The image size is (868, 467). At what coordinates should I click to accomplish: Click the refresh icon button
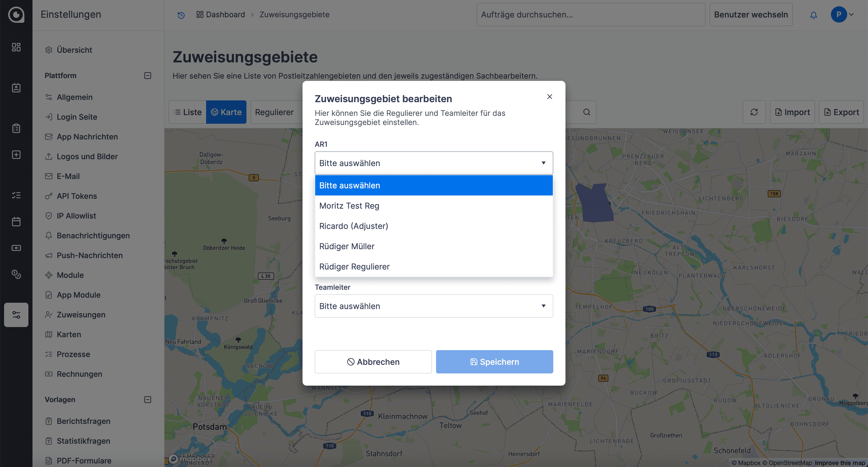pyautogui.click(x=754, y=112)
